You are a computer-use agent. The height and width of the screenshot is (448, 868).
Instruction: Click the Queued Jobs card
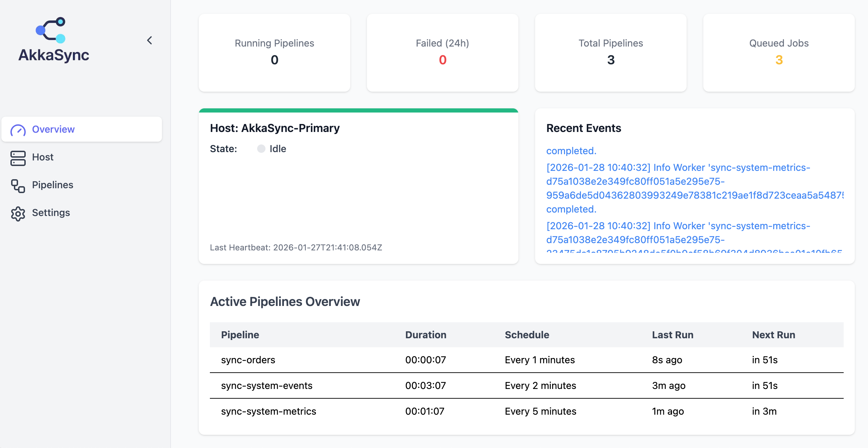point(778,53)
